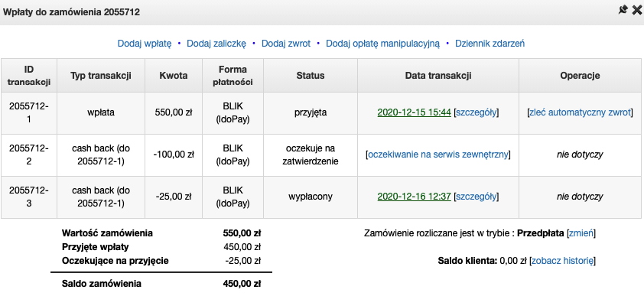Show customer balance history zobacz historię
This screenshot has width=644, height=296.
563,261
